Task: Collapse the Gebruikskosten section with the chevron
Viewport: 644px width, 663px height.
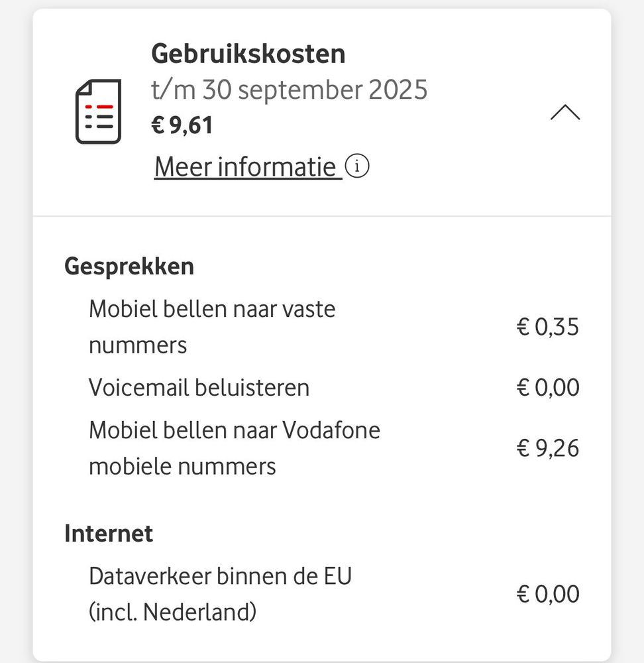Action: 564,113
